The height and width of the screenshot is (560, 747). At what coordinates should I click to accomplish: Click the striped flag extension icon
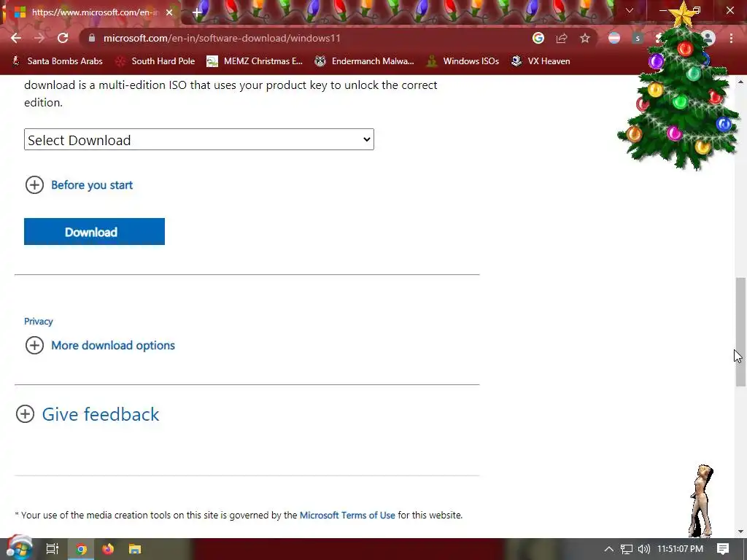pos(614,38)
